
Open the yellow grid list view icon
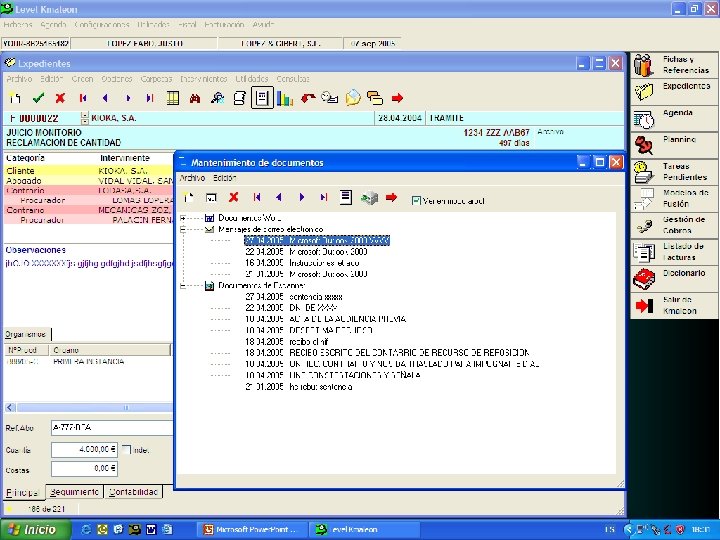pos(173,98)
